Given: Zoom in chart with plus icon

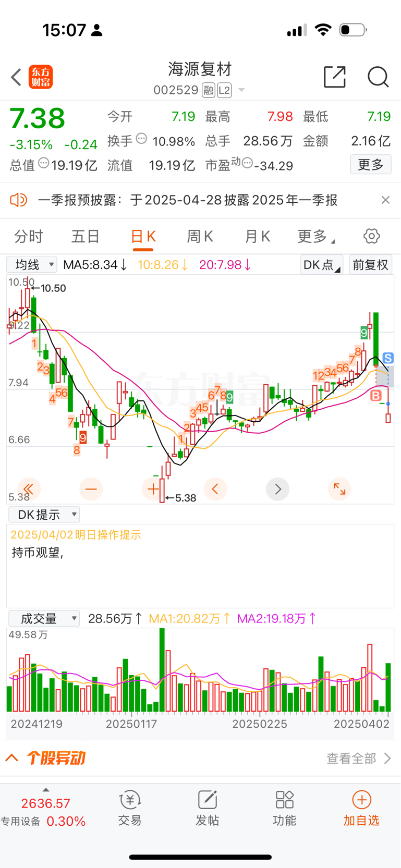Looking at the screenshot, I should point(153,489).
